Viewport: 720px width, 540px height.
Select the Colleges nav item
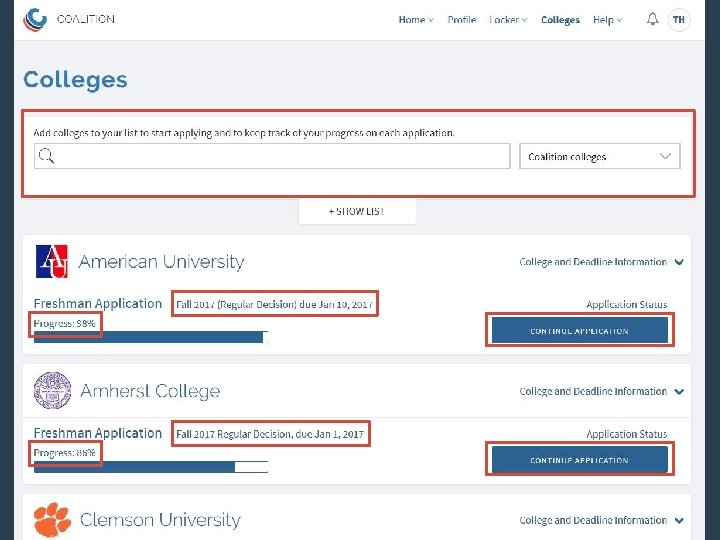[560, 20]
